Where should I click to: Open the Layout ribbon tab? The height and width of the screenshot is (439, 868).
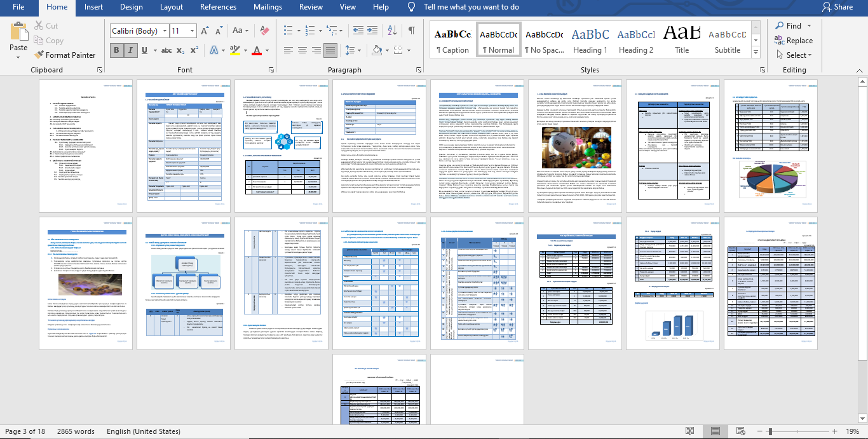(x=172, y=7)
